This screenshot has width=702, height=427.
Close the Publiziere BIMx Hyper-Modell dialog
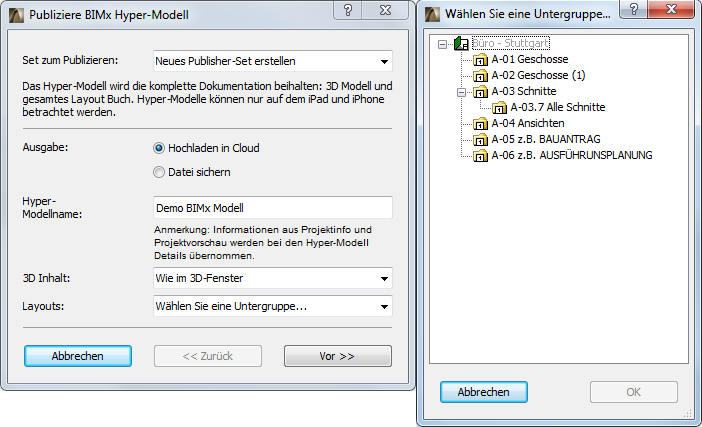click(385, 10)
